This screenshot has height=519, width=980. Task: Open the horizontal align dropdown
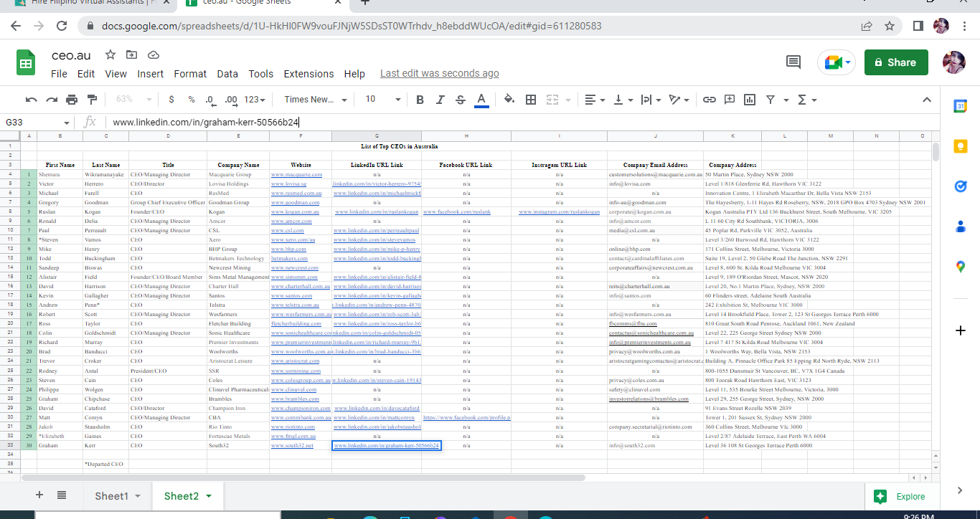click(x=595, y=100)
